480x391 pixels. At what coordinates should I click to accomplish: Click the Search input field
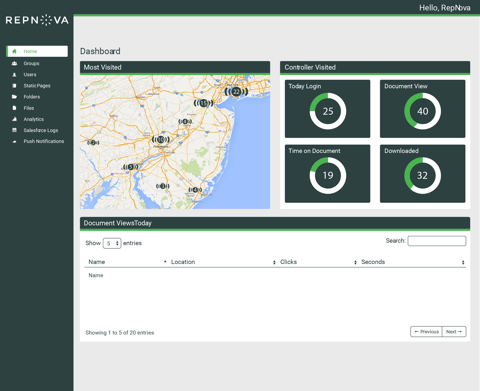click(x=437, y=241)
